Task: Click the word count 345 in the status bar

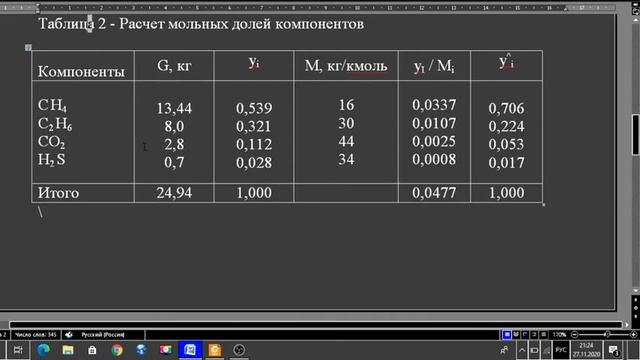Action: click(x=36, y=335)
